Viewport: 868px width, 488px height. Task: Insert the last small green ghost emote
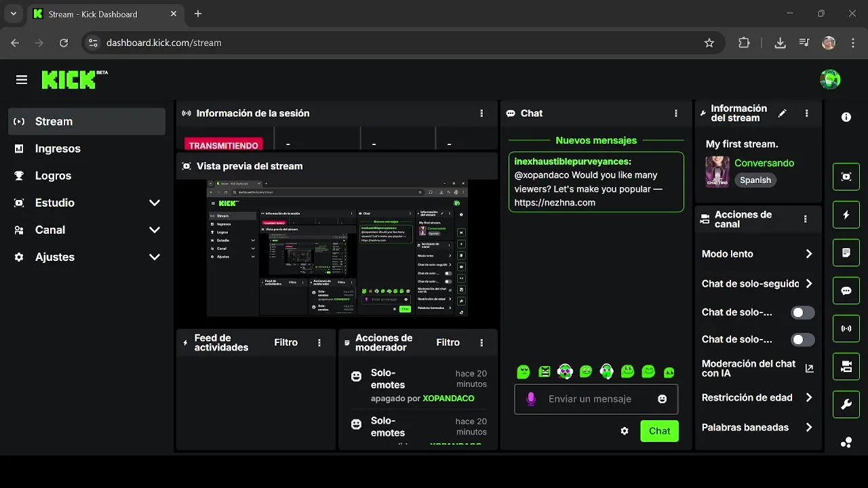[x=669, y=372]
